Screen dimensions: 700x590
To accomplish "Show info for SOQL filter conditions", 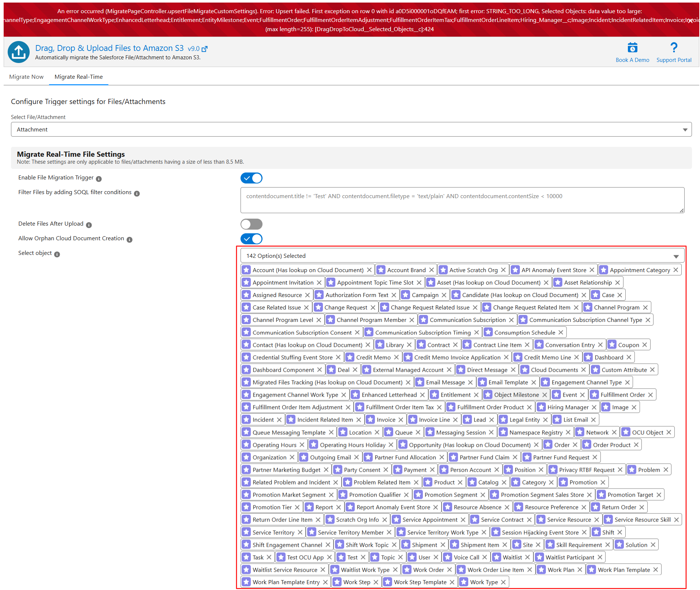I will 137,193.
